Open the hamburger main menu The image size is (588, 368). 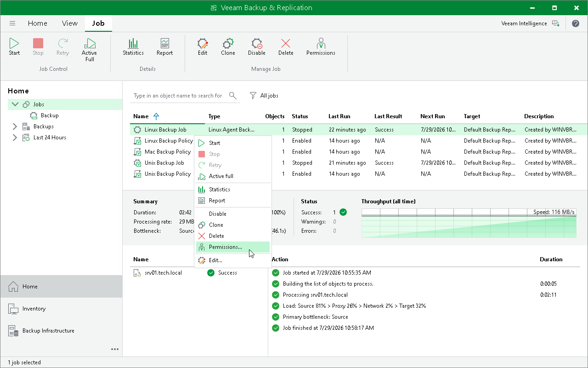(x=12, y=23)
